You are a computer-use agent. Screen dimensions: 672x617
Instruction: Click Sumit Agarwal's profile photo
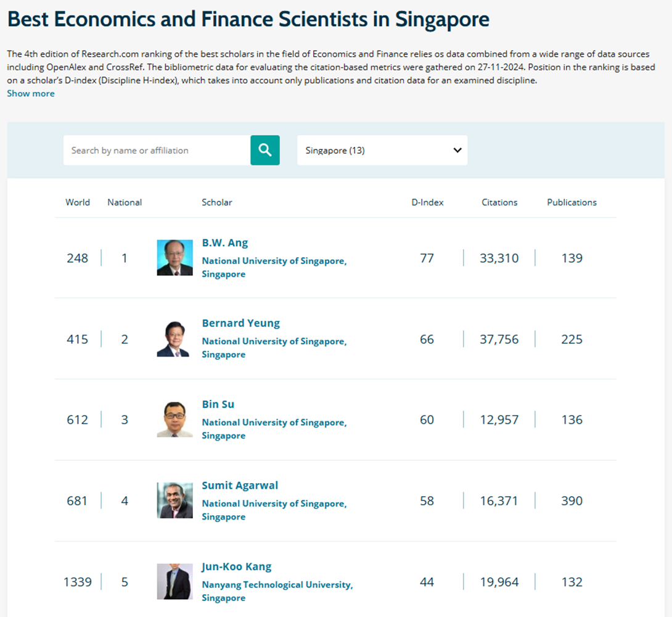tap(175, 500)
